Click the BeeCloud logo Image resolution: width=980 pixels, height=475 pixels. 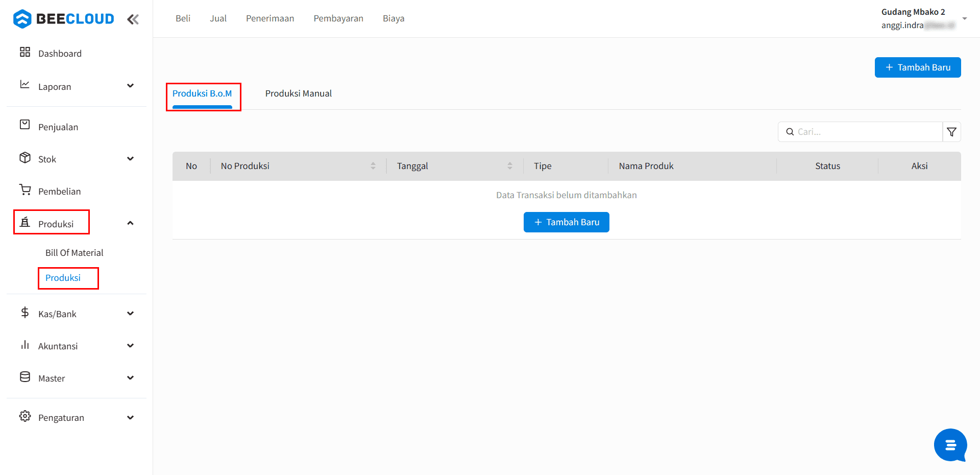(64, 19)
